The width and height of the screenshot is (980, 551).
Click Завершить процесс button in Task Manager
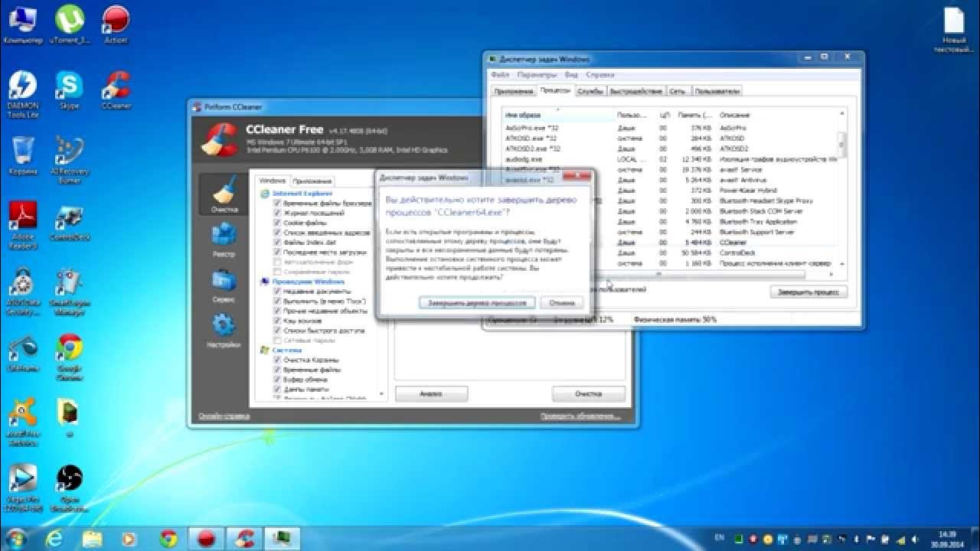[x=808, y=292]
